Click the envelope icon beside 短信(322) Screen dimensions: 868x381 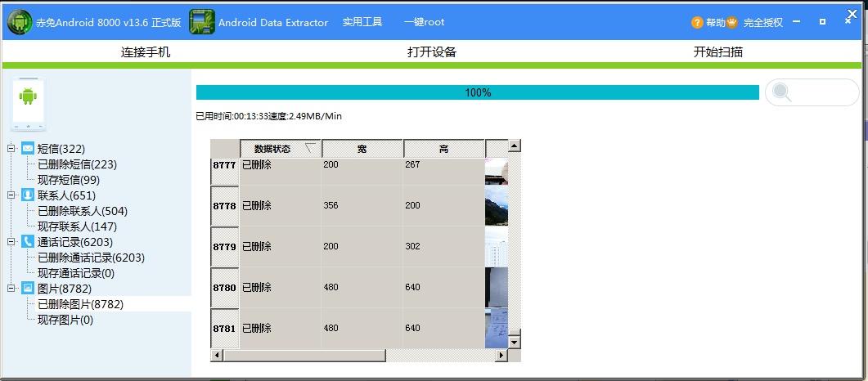(x=28, y=149)
